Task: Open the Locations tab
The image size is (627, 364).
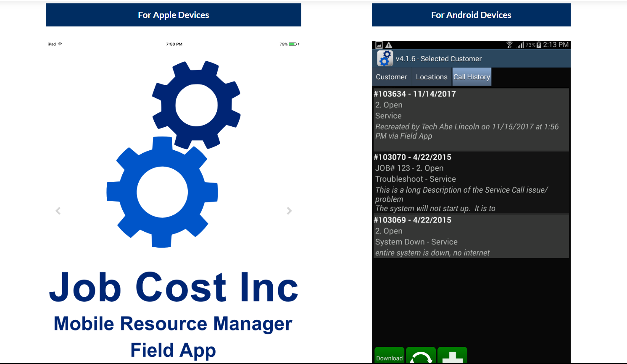Action: click(432, 76)
